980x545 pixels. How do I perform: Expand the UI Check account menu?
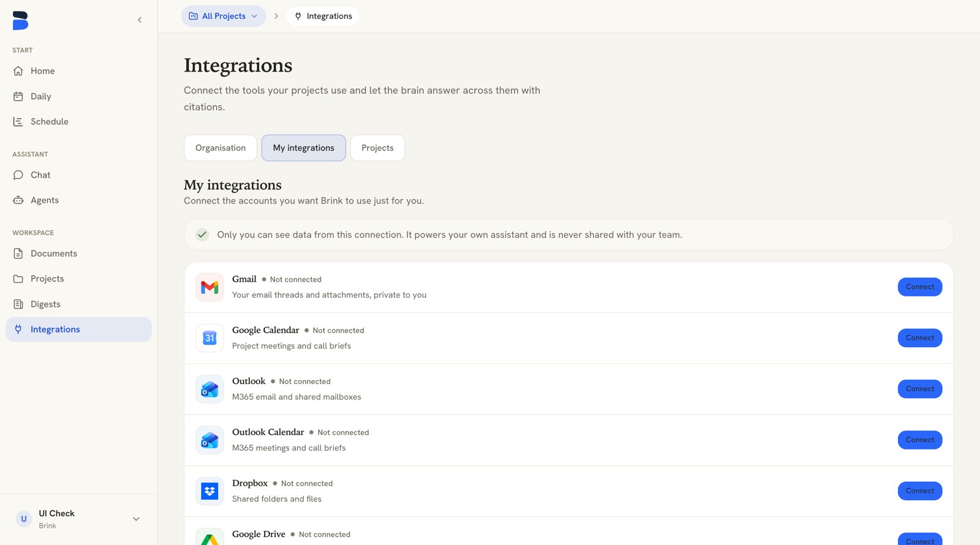[137, 519]
